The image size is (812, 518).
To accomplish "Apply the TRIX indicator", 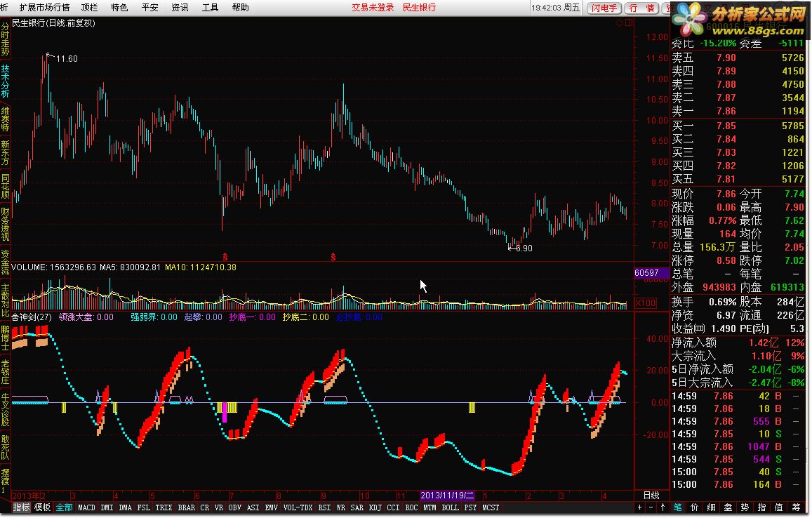I will point(164,507).
